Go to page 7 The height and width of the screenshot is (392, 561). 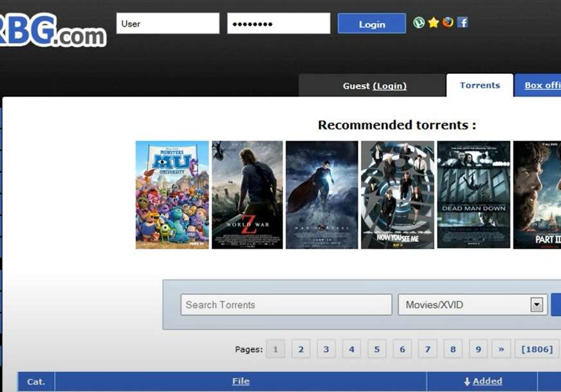coord(428,349)
